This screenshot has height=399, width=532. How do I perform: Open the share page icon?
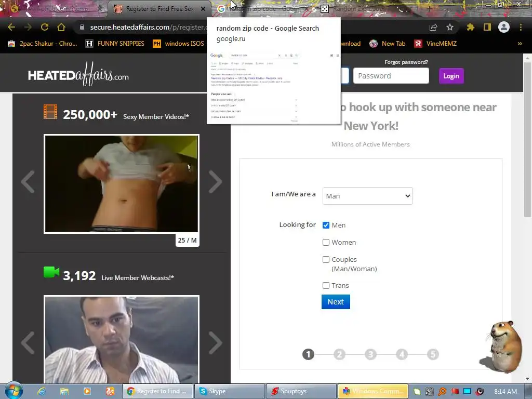pyautogui.click(x=433, y=27)
